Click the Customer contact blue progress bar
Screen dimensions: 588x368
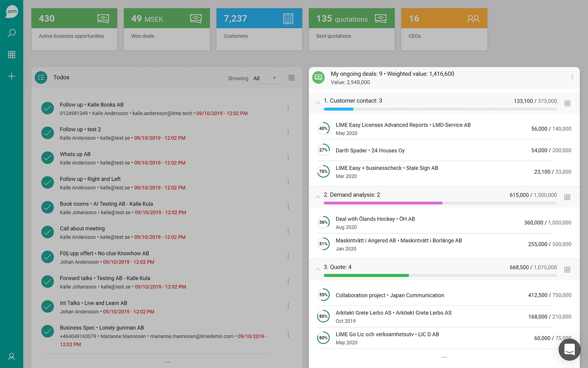pos(338,109)
